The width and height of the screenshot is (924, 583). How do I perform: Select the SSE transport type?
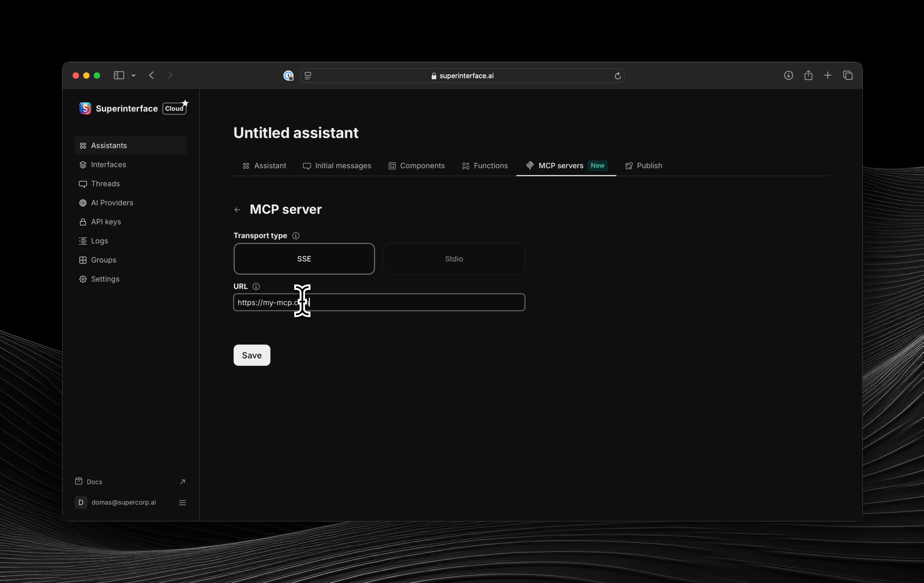304,259
